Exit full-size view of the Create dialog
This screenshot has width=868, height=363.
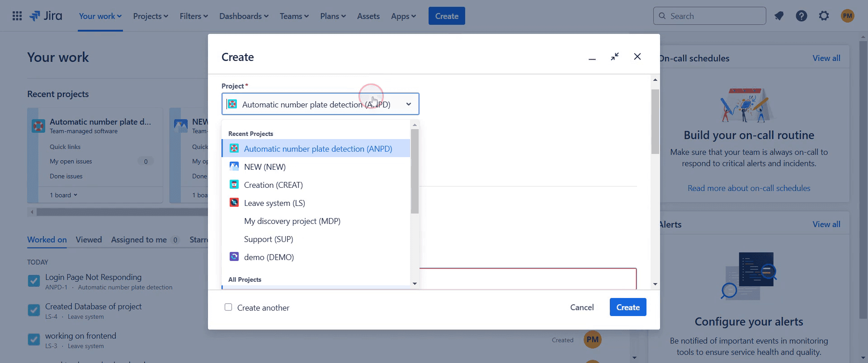tap(615, 57)
